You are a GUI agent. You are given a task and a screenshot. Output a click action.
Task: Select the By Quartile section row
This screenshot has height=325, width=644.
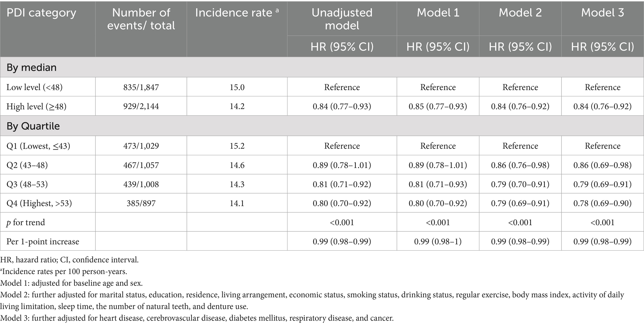coord(33,126)
